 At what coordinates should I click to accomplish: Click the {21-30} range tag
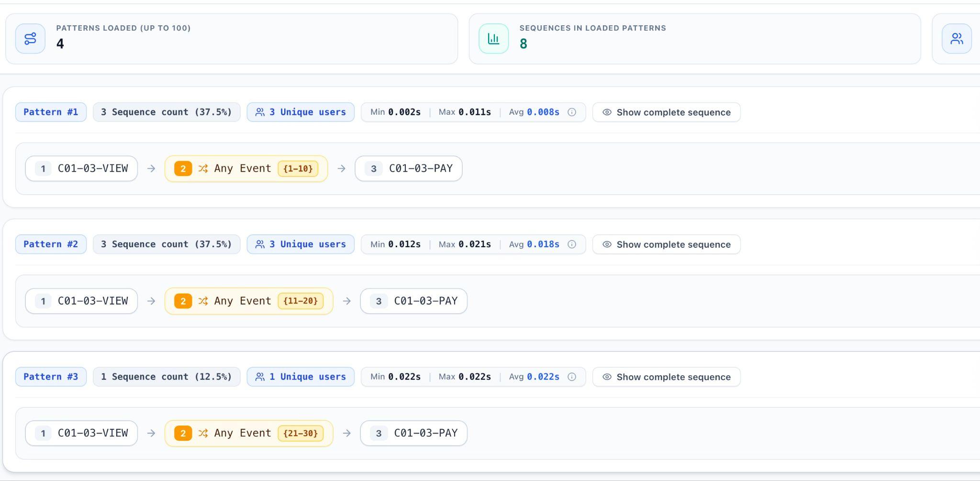click(x=301, y=433)
